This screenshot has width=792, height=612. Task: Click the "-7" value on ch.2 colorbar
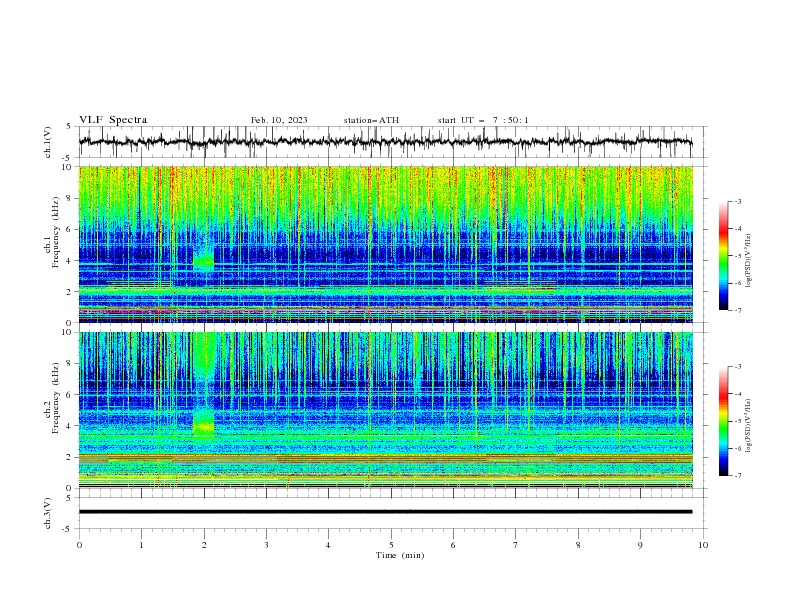coord(738,476)
